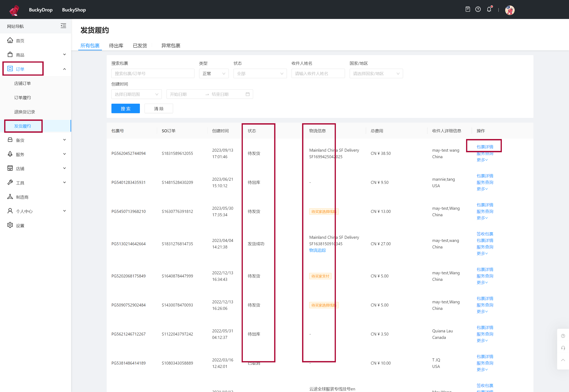Expand 更多 for package PG5401283435931

click(x=482, y=189)
